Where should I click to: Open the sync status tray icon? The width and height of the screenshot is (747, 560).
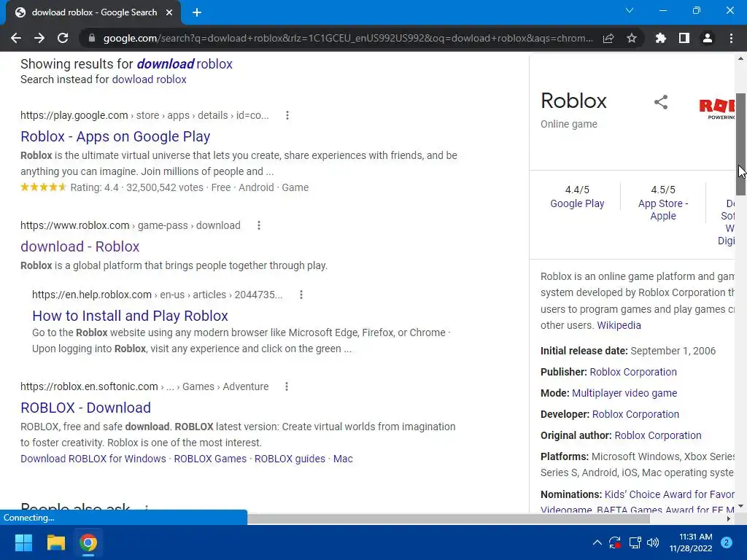pyautogui.click(x=614, y=542)
